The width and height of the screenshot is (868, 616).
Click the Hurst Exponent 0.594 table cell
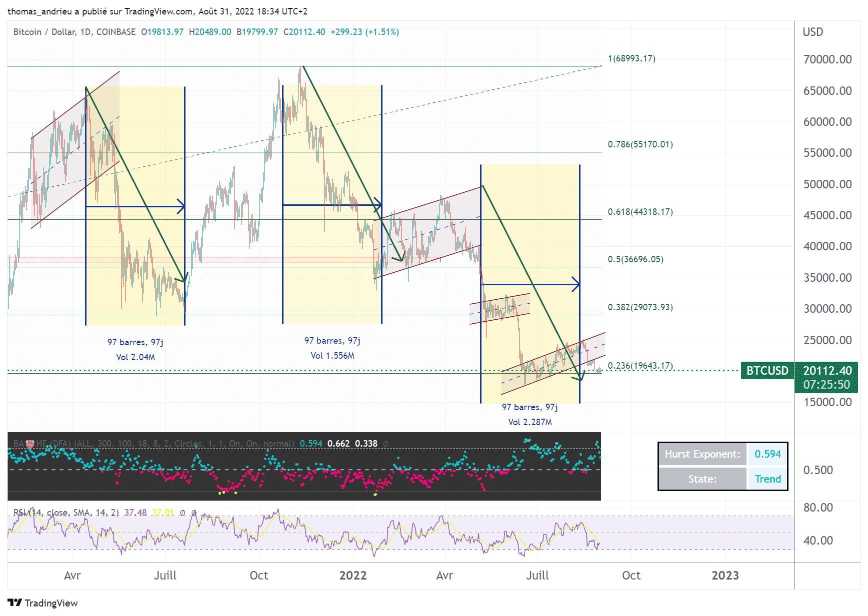pos(767,454)
